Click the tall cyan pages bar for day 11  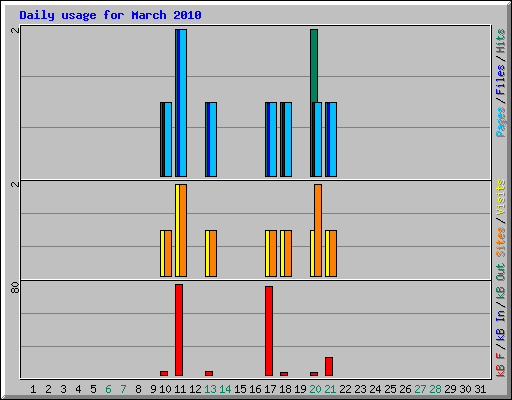tap(183, 103)
